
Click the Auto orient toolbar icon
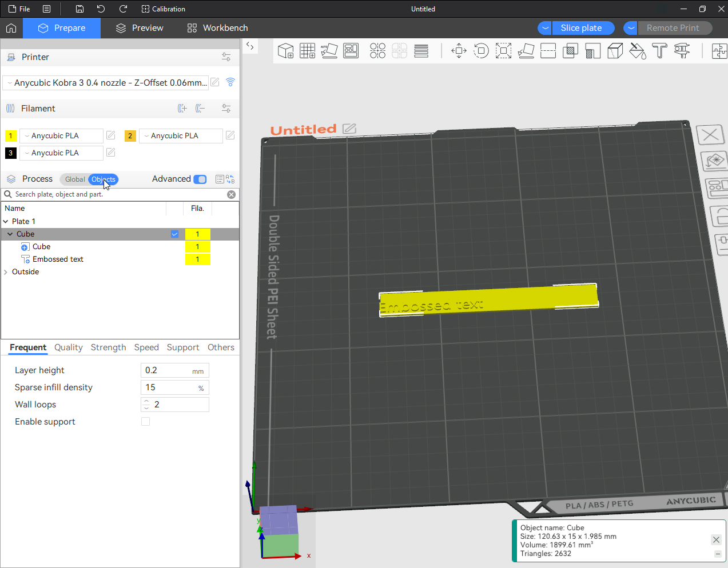click(329, 51)
